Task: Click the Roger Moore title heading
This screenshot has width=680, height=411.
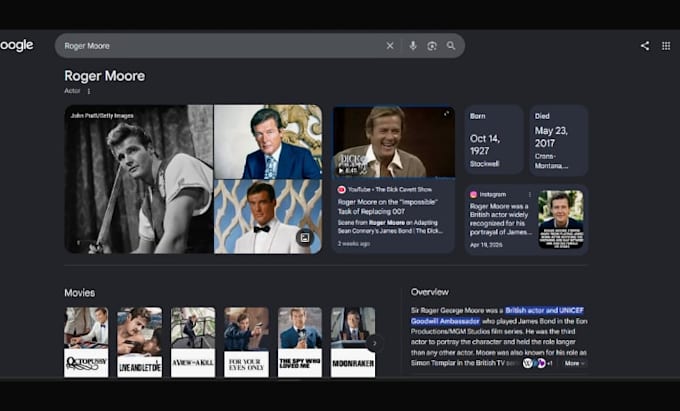Action: tap(105, 76)
